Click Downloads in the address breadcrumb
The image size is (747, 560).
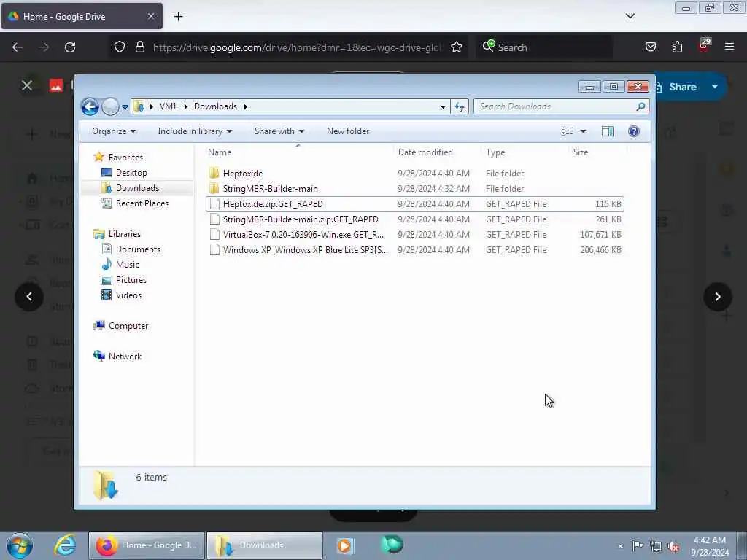click(215, 106)
